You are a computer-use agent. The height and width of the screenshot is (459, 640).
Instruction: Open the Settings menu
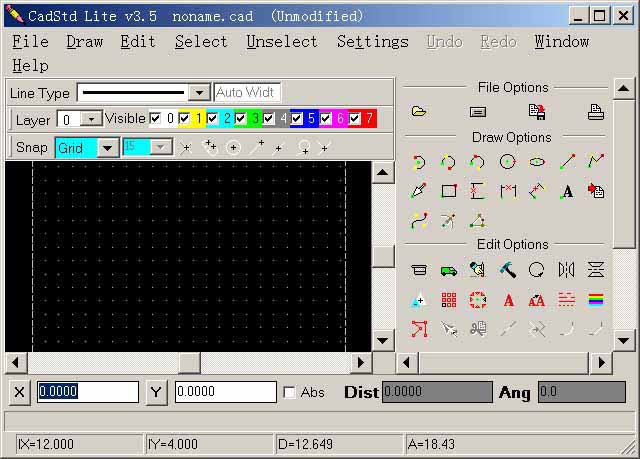[372, 41]
